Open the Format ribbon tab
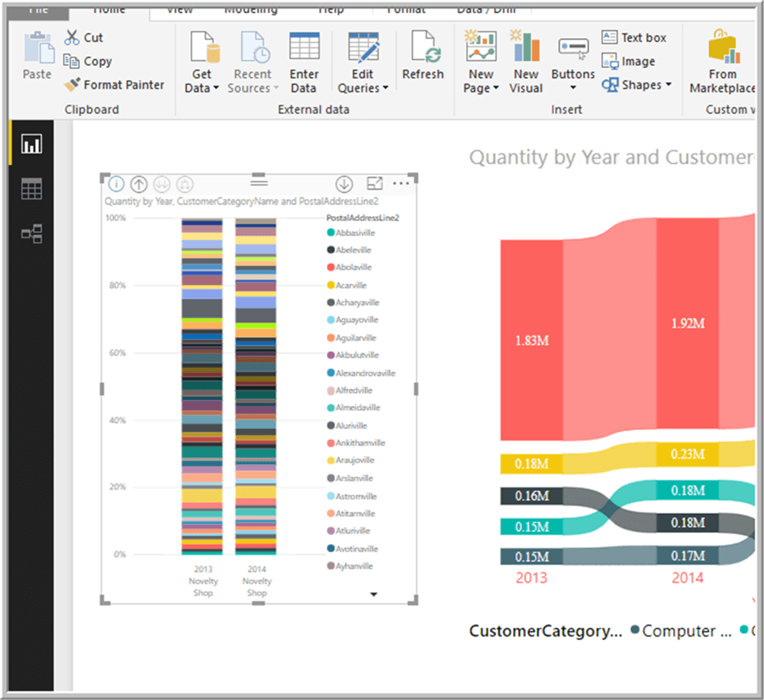 coord(406,9)
